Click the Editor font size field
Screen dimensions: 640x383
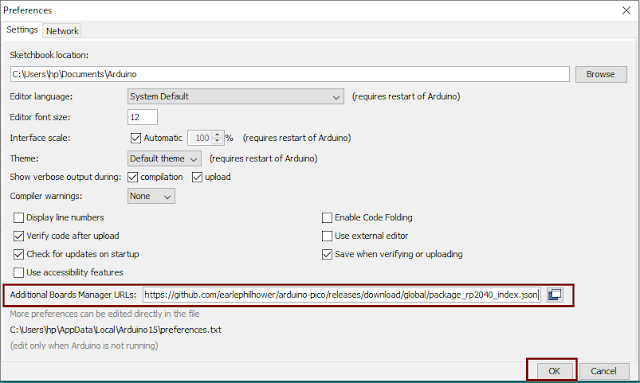(142, 117)
